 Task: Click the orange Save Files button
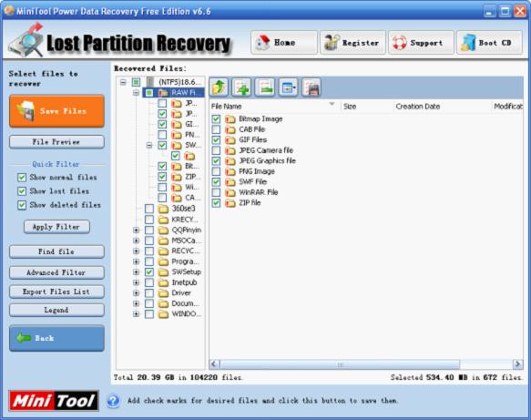[56, 111]
